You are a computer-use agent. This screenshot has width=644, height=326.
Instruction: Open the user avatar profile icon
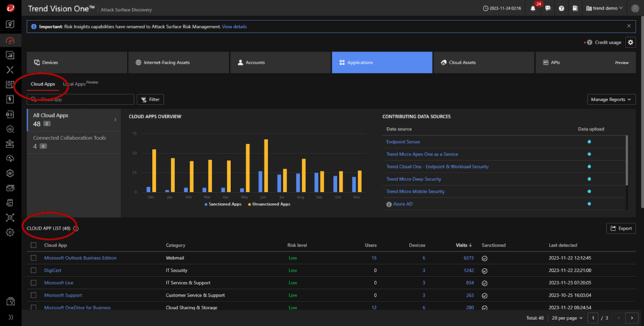click(x=635, y=8)
